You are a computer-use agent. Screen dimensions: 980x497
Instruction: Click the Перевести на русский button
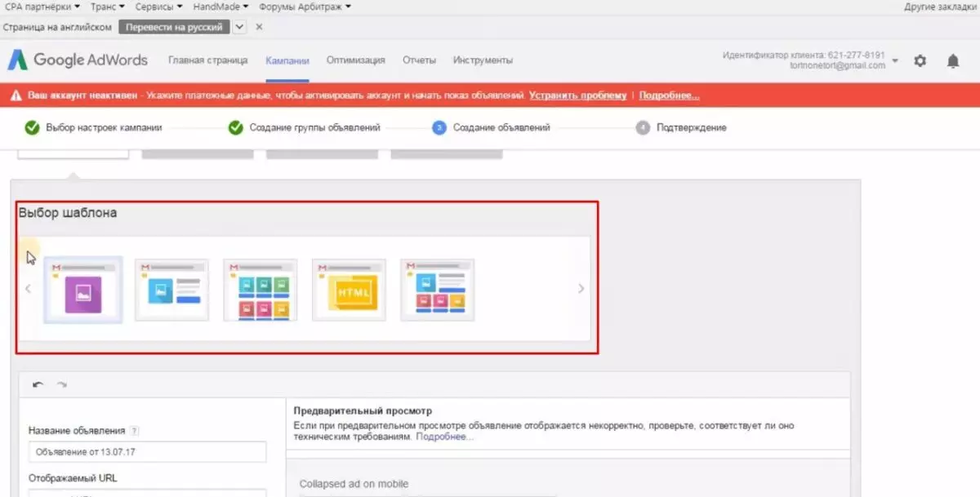[174, 27]
